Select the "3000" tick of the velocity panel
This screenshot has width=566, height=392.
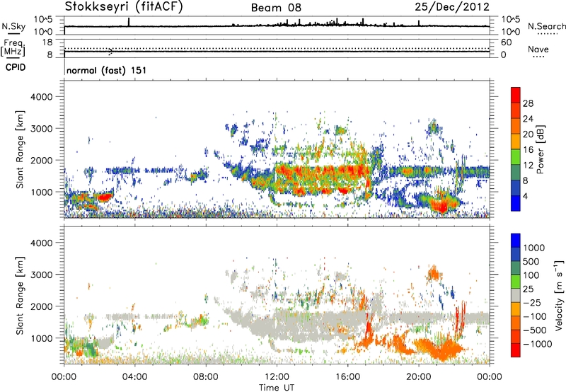41,275
